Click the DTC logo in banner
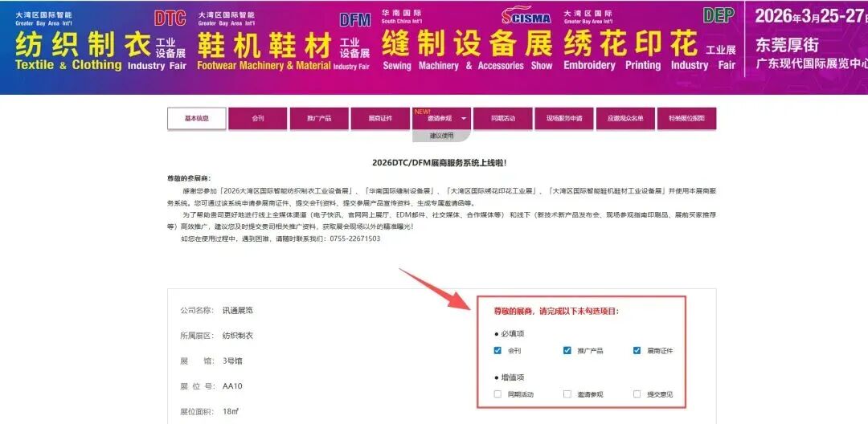Screen dimensions: 868x424 click(x=170, y=18)
